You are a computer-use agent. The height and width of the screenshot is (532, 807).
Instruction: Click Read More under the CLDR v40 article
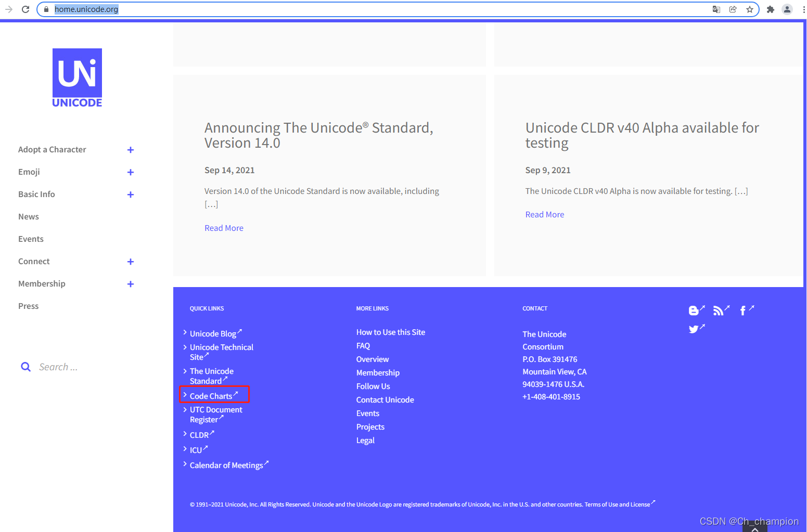point(545,215)
